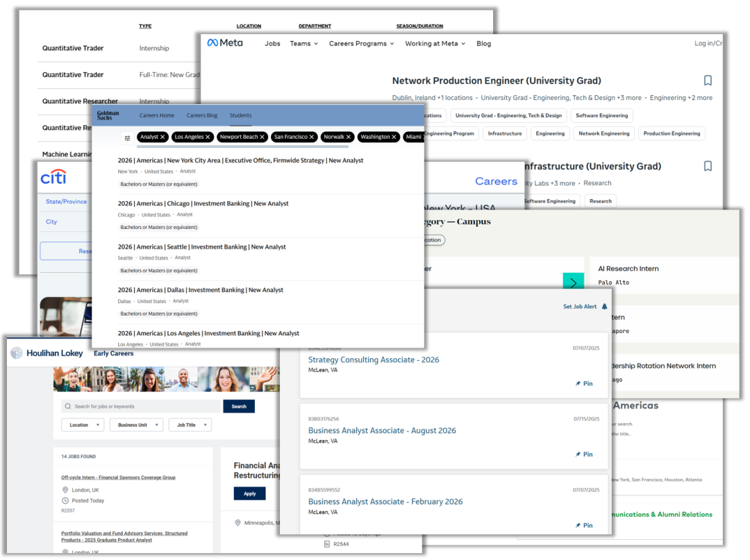Screen dimensions: 750x560
Task: Open Early Careers on Houlihan Lokey
Action: pos(113,354)
